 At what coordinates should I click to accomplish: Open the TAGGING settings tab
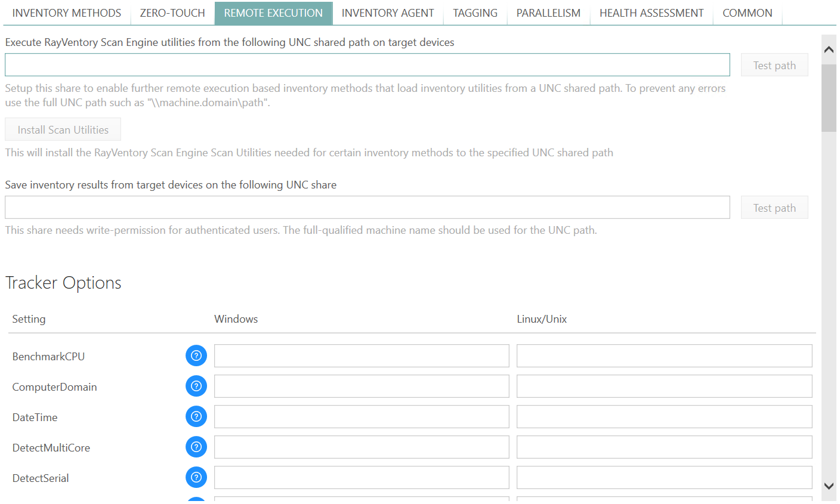[475, 13]
